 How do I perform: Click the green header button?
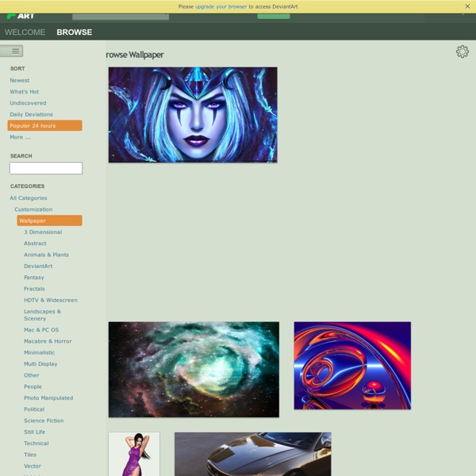click(x=274, y=16)
